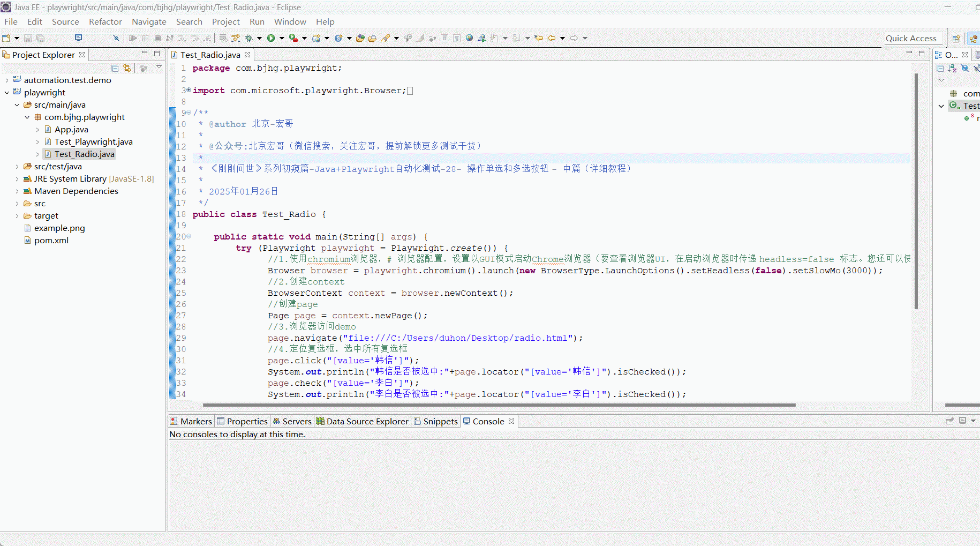
Task: Open the Run button dropdown arrow
Action: [282, 38]
